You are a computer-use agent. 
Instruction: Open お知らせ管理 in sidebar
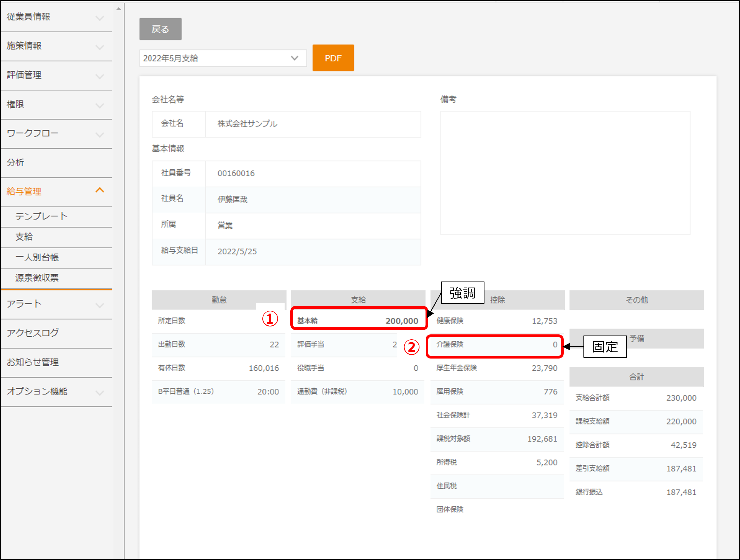point(33,362)
